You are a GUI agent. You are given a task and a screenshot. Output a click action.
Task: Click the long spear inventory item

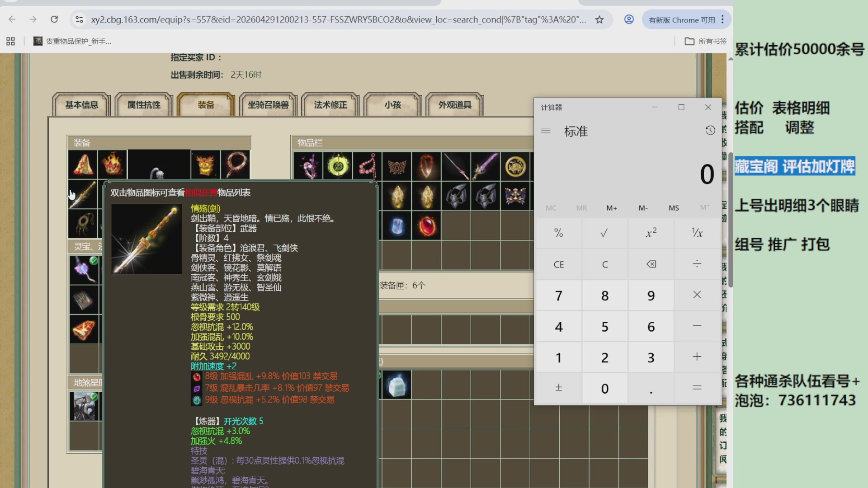pos(456,166)
